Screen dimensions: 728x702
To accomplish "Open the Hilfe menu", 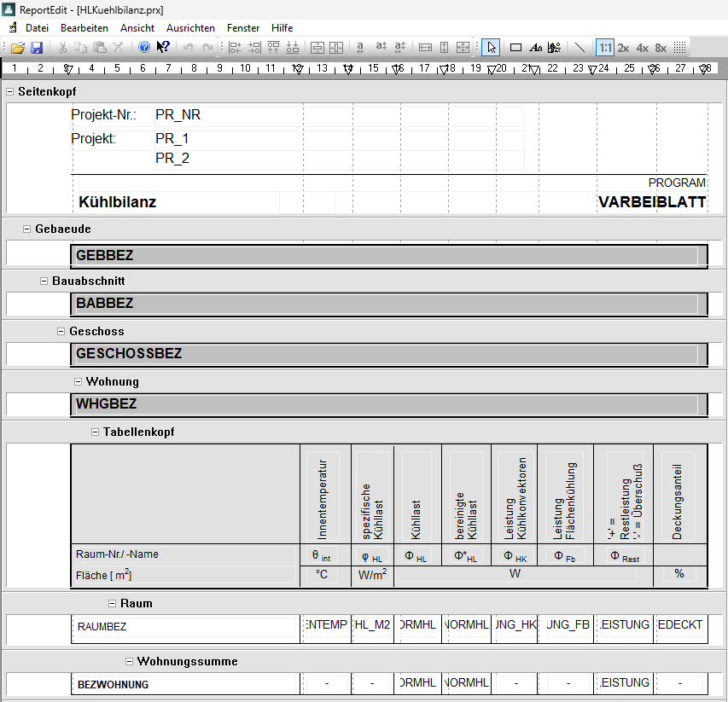I will [x=282, y=28].
